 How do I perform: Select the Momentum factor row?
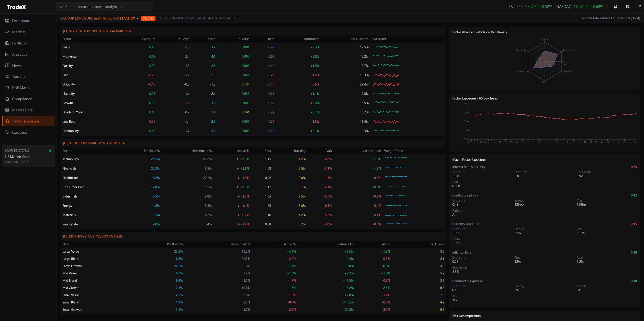tap(71, 57)
